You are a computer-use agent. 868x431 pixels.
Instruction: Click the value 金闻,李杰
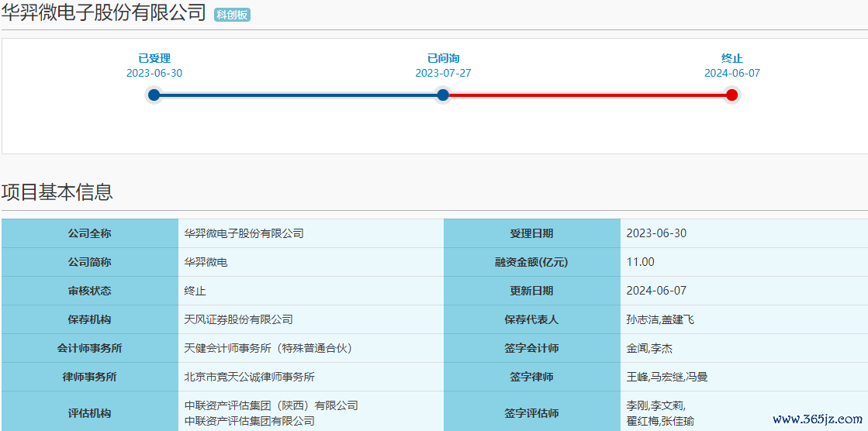pos(649,349)
